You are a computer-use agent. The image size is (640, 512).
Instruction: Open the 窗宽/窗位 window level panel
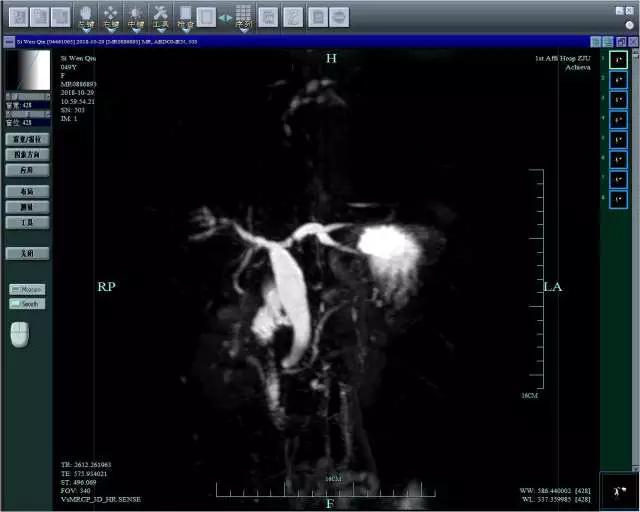27,140
